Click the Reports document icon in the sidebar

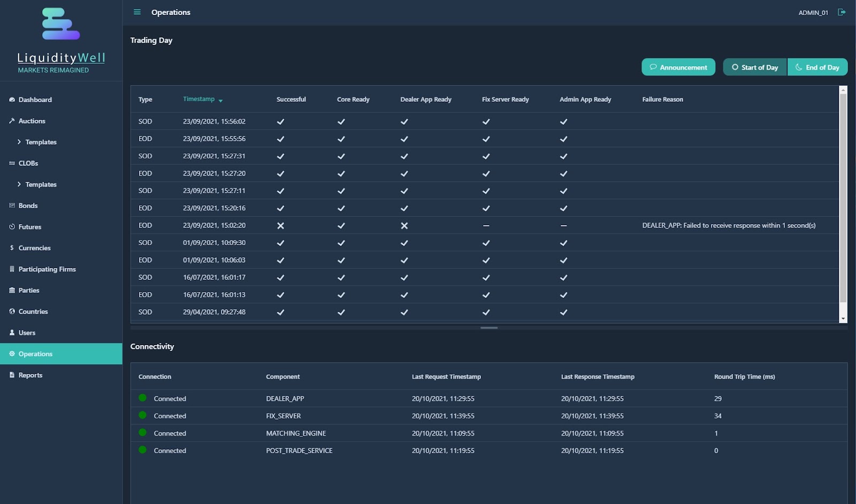coord(12,375)
